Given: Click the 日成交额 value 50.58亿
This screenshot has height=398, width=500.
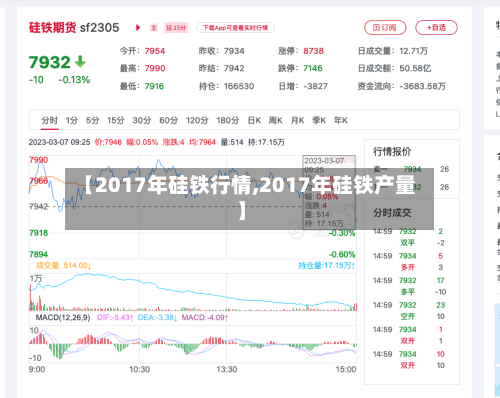Looking at the screenshot, I should [x=415, y=68].
